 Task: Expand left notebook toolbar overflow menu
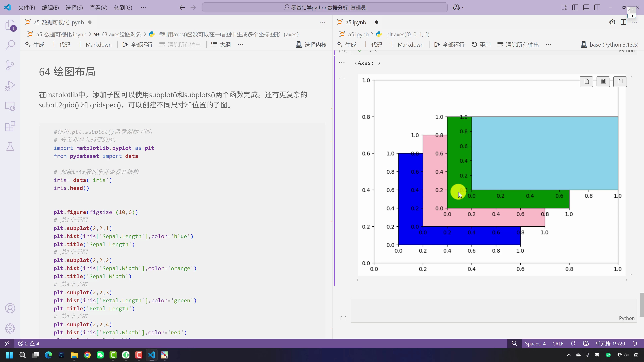[x=240, y=44]
